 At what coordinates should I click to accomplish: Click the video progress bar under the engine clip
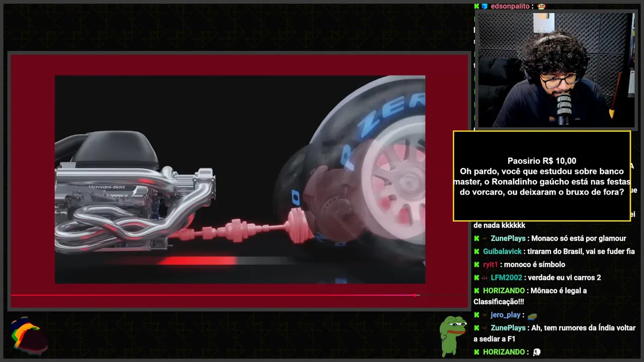coord(239,295)
